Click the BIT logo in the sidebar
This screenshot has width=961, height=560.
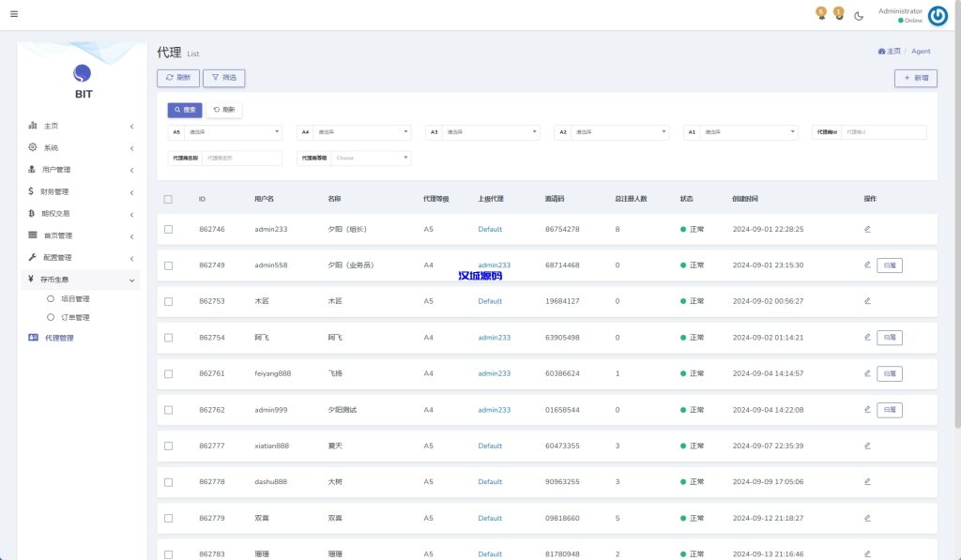pos(83,74)
